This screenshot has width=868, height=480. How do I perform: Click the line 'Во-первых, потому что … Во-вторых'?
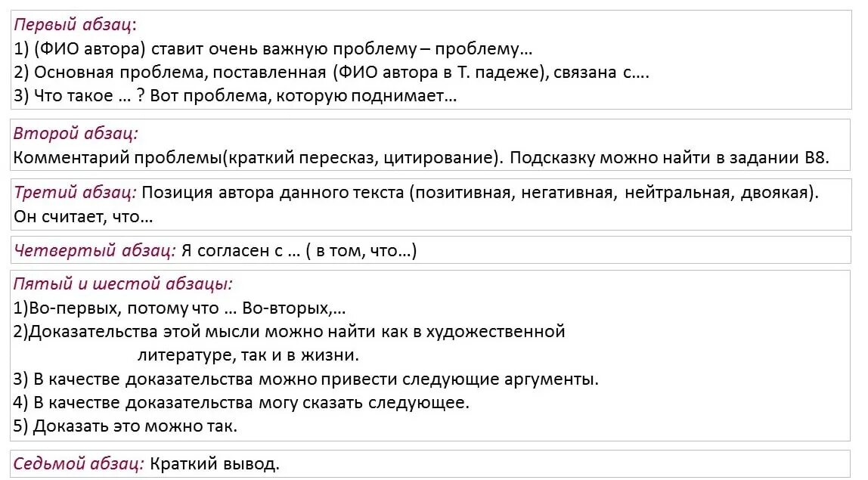coord(179,308)
